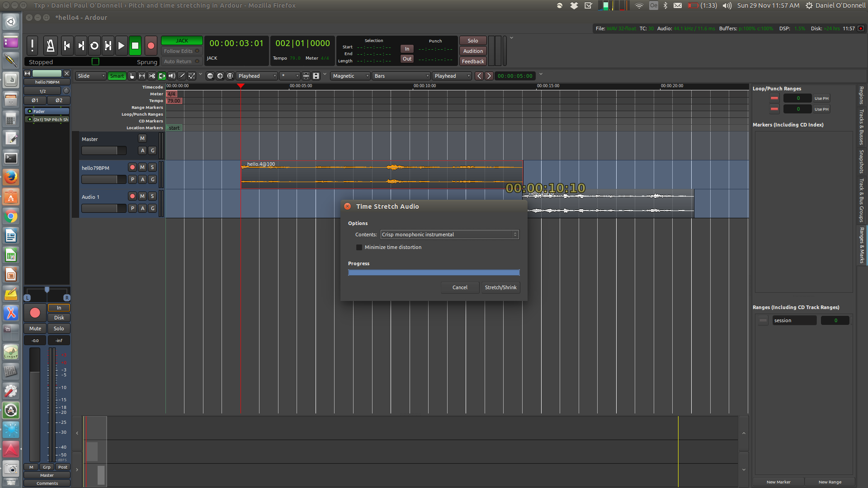Open the Magnetic snap mode dropdown

pyautogui.click(x=350, y=76)
